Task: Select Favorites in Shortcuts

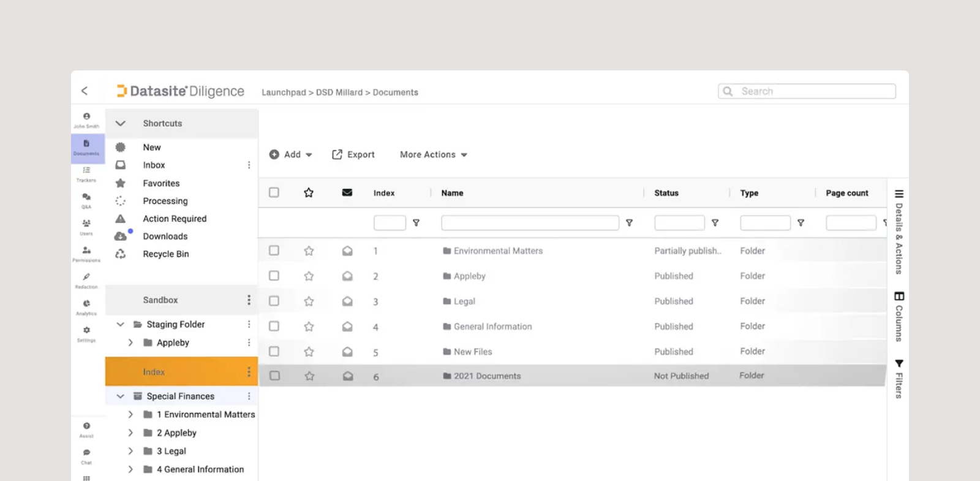Action: [x=161, y=183]
